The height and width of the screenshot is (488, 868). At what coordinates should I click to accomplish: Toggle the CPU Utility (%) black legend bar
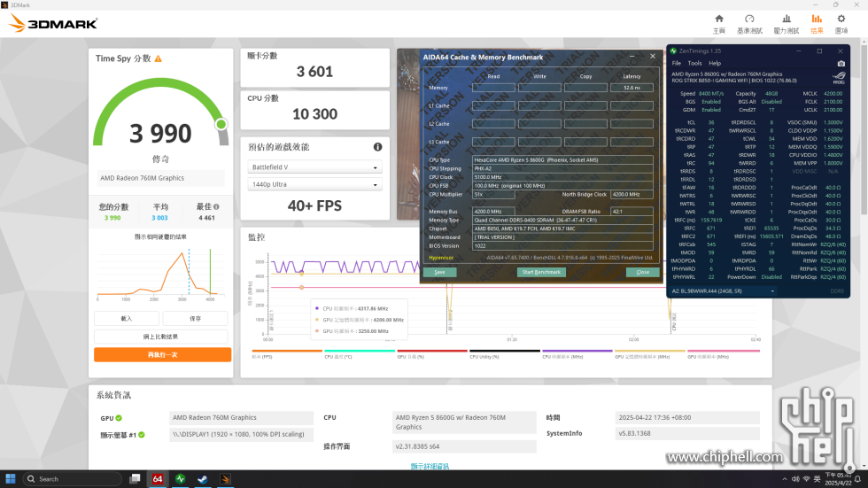click(505, 351)
